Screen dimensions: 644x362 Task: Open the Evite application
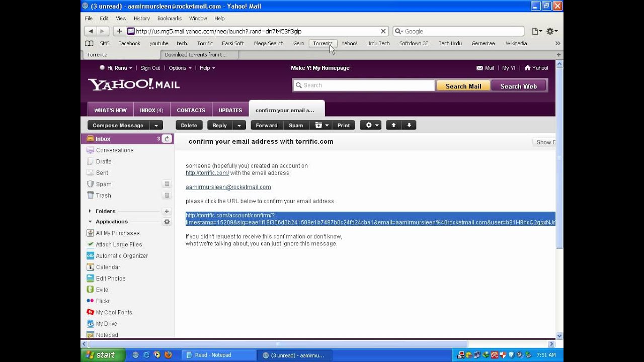click(x=102, y=290)
